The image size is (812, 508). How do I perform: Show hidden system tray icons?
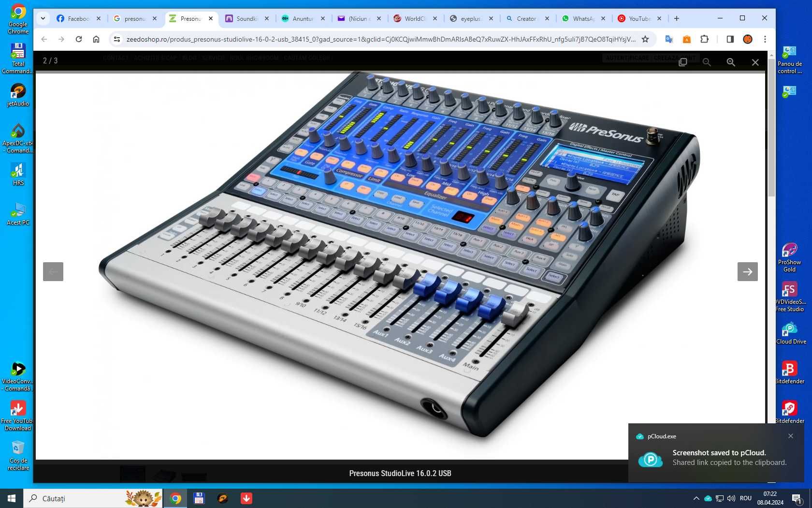696,498
